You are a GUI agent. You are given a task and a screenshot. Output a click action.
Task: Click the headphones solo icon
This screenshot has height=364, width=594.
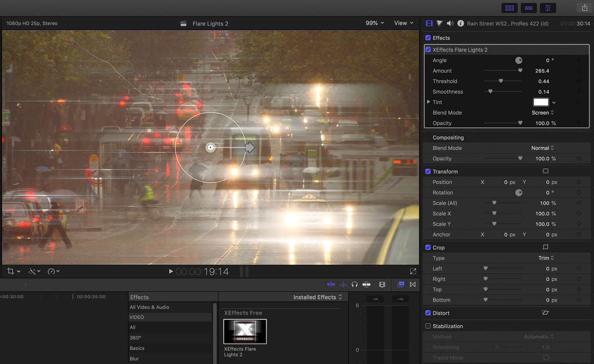coord(354,284)
